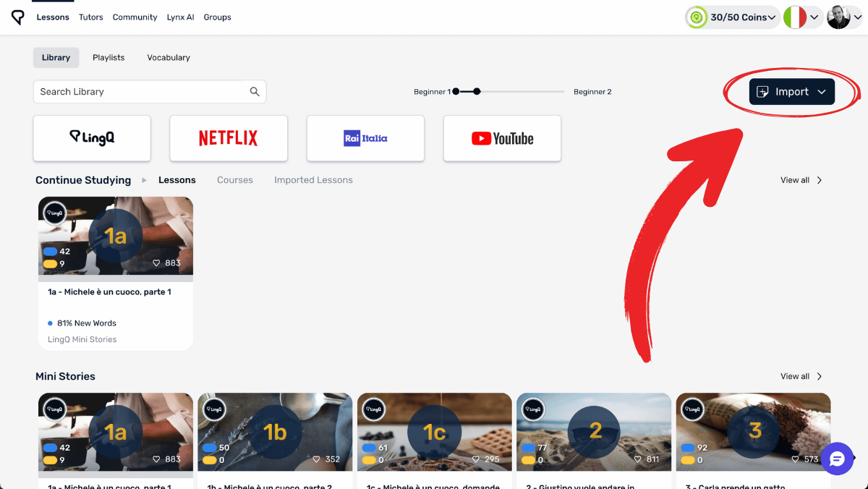
Task: Click the LingQ badge on the 1c card
Action: (x=374, y=409)
